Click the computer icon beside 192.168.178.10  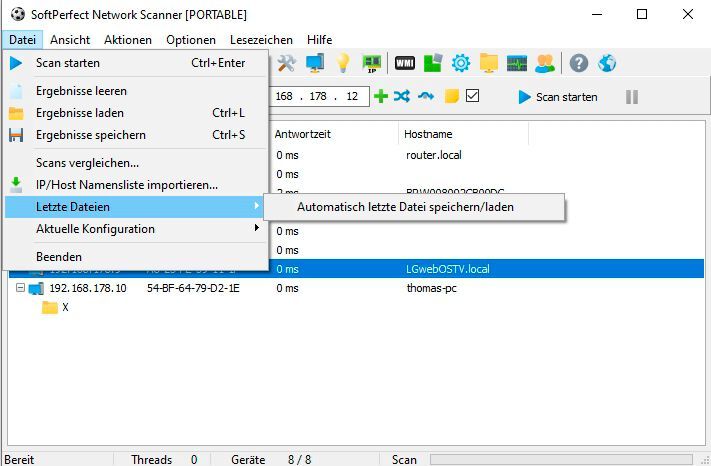point(36,288)
